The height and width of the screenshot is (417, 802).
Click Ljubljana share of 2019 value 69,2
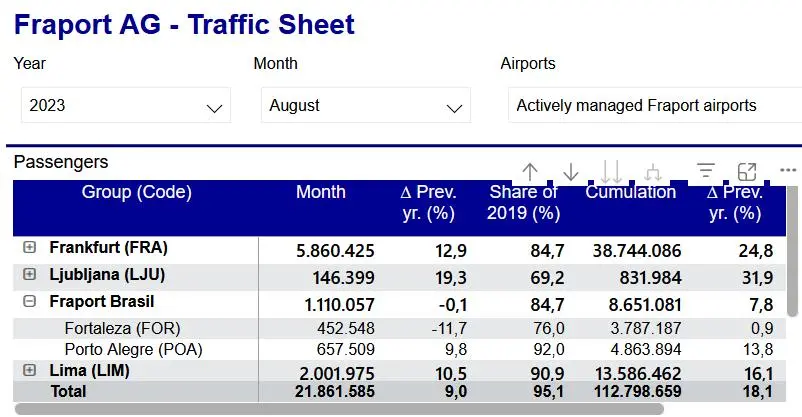[547, 278]
